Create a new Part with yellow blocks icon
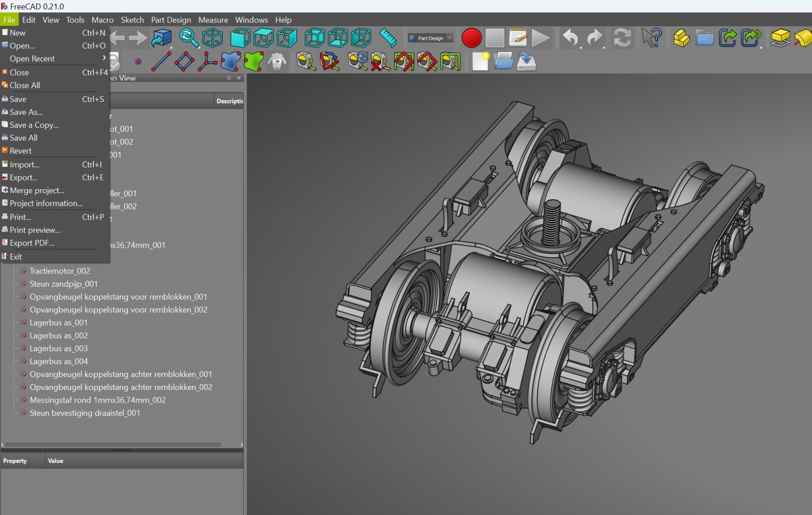812x515 pixels. 681,38
